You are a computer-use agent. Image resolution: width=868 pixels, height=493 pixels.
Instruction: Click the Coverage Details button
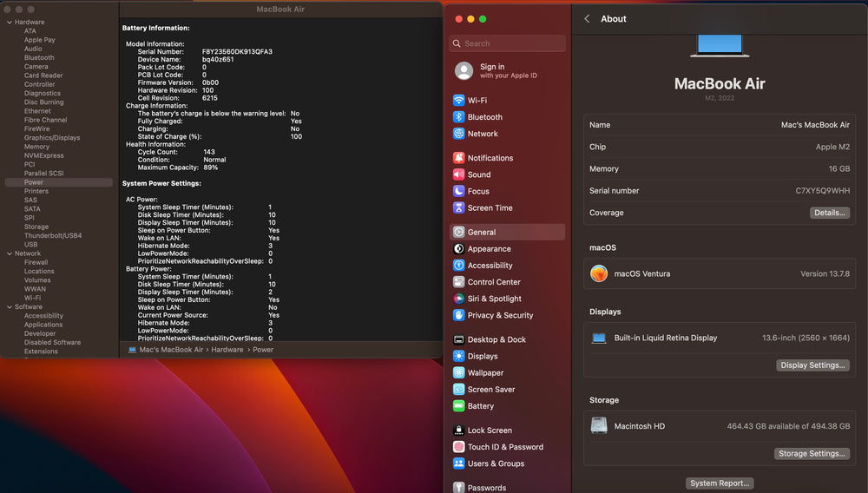point(829,213)
